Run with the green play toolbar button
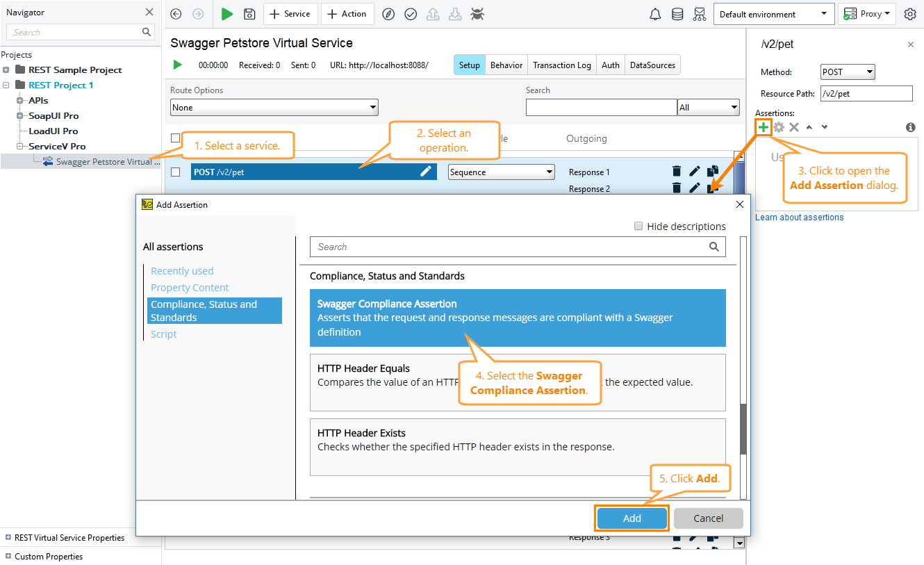 (226, 14)
